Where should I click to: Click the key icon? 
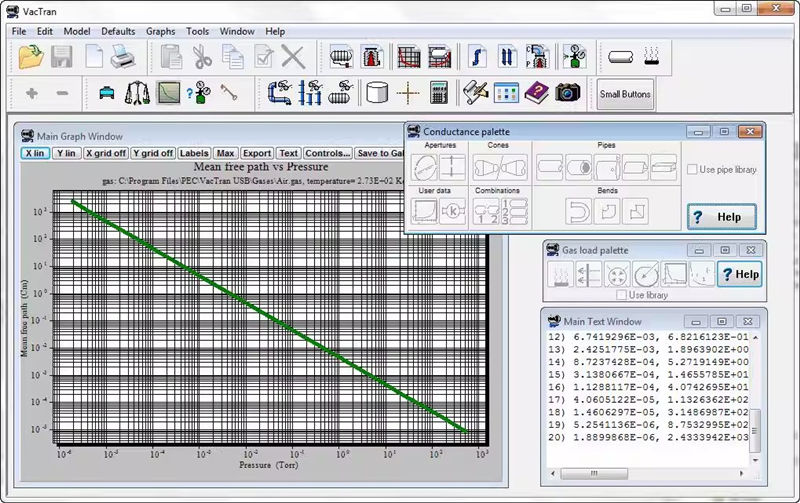[x=229, y=92]
